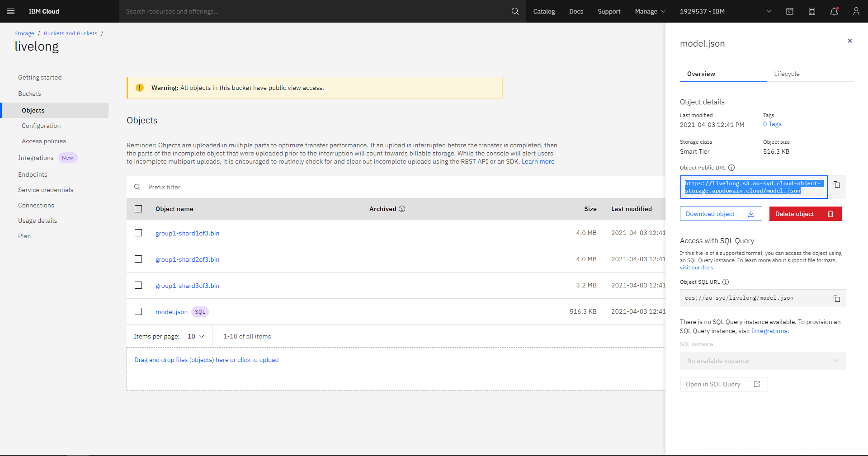
Task: Click the Download object button
Action: [x=721, y=214]
